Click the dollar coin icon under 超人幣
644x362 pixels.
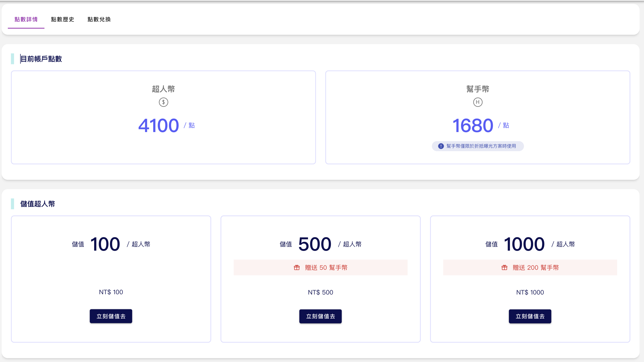tap(163, 102)
